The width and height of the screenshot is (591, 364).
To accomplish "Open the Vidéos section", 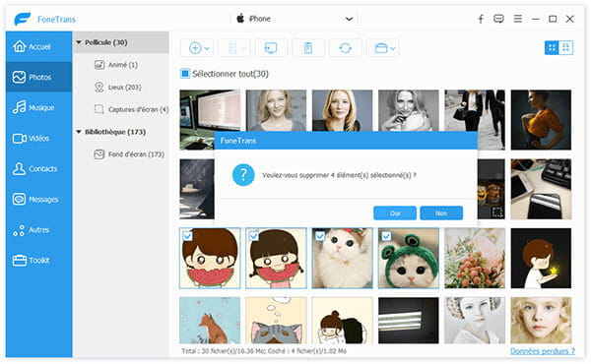I will pyautogui.click(x=38, y=138).
